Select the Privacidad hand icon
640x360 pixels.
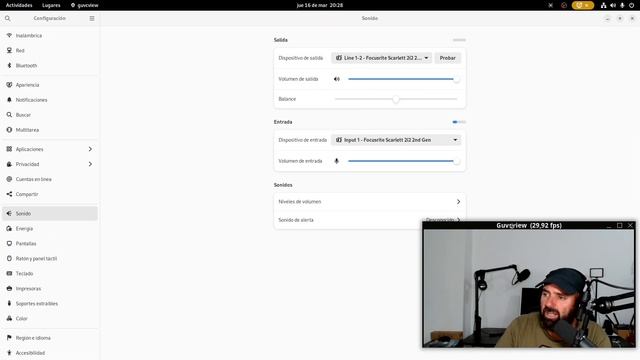point(9,164)
